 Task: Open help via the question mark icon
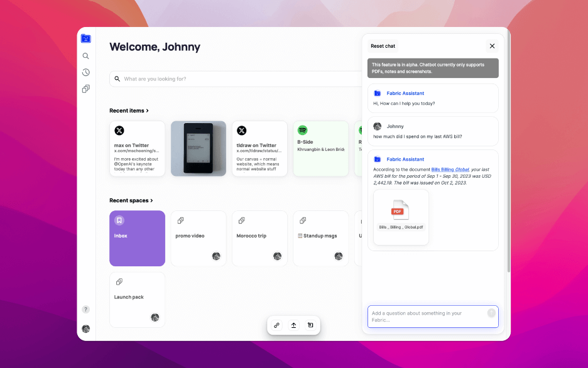point(86,309)
